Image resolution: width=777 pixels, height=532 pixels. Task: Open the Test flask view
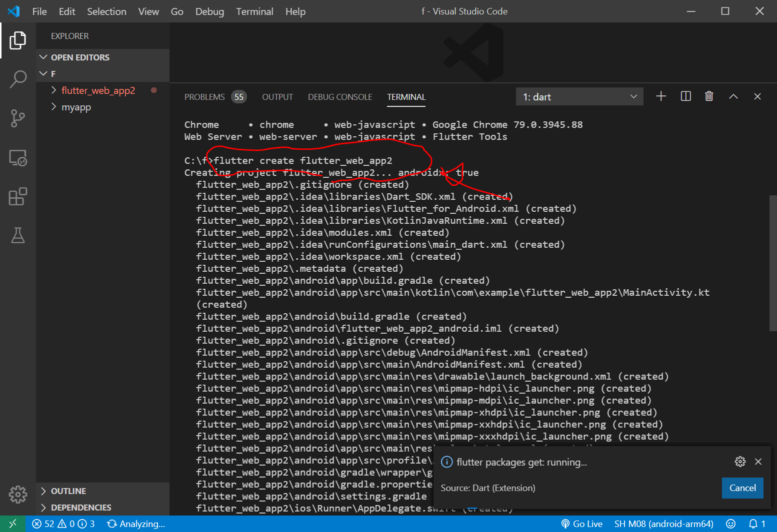(x=18, y=235)
